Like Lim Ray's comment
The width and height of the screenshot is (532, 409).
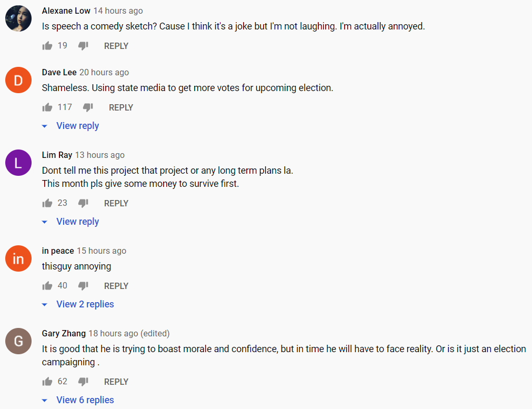[x=47, y=203]
